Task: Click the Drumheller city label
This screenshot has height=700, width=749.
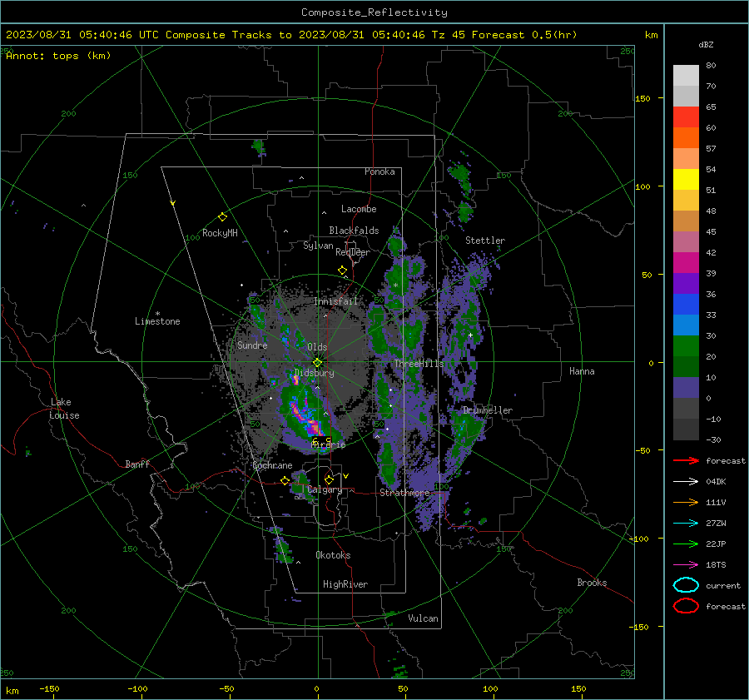Action: [x=487, y=410]
